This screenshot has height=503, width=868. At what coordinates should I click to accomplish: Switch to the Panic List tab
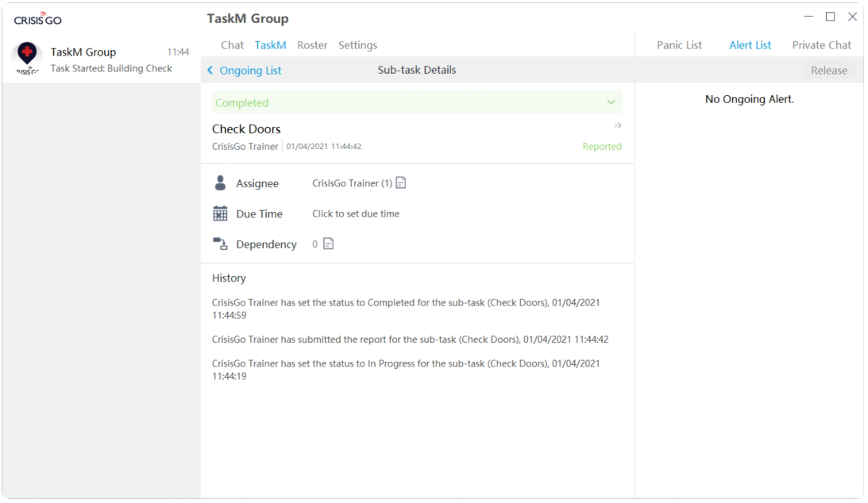(679, 45)
